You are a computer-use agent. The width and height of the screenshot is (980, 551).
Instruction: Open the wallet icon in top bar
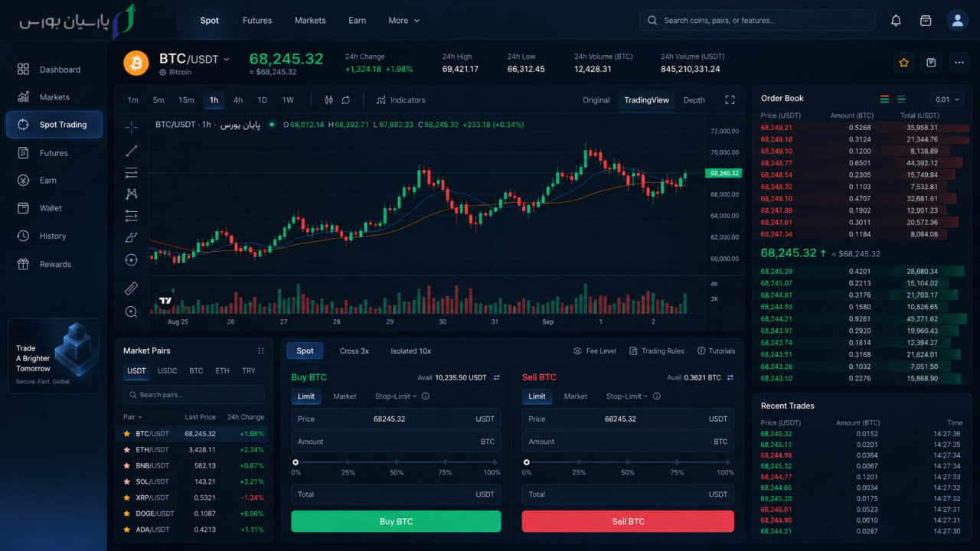point(926,21)
